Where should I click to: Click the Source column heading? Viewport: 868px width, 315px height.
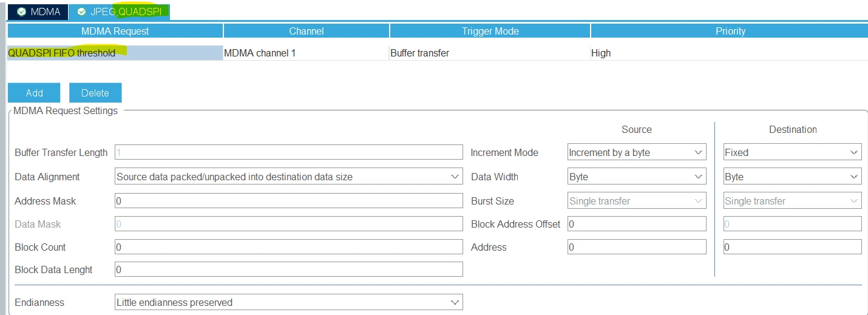(637, 129)
